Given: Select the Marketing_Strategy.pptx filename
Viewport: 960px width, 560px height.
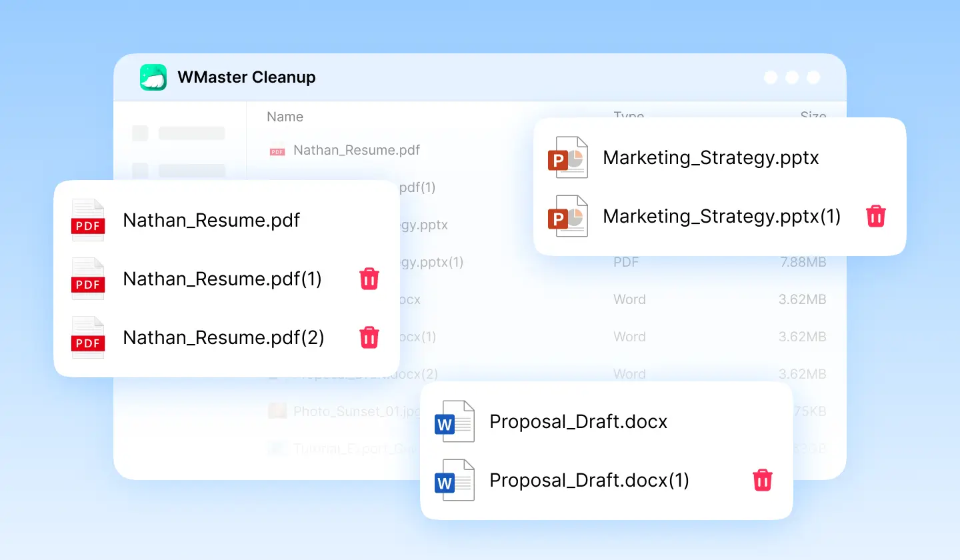Looking at the screenshot, I should [710, 158].
